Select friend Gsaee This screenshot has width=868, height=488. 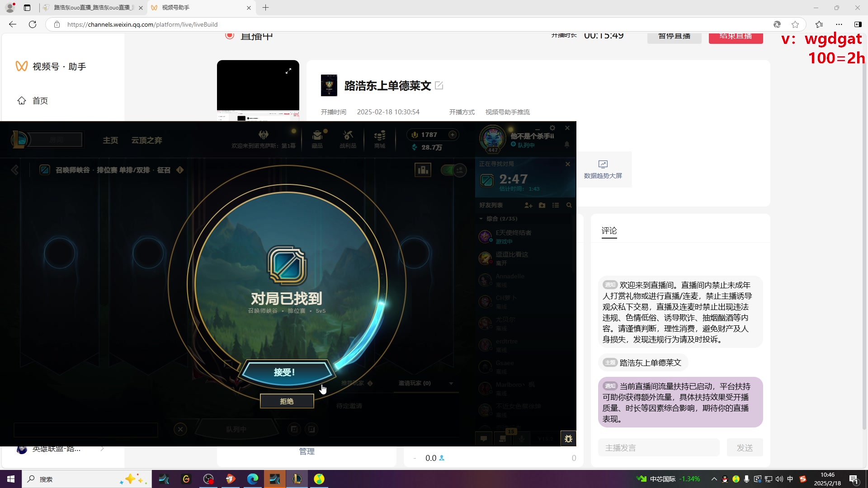click(524, 367)
